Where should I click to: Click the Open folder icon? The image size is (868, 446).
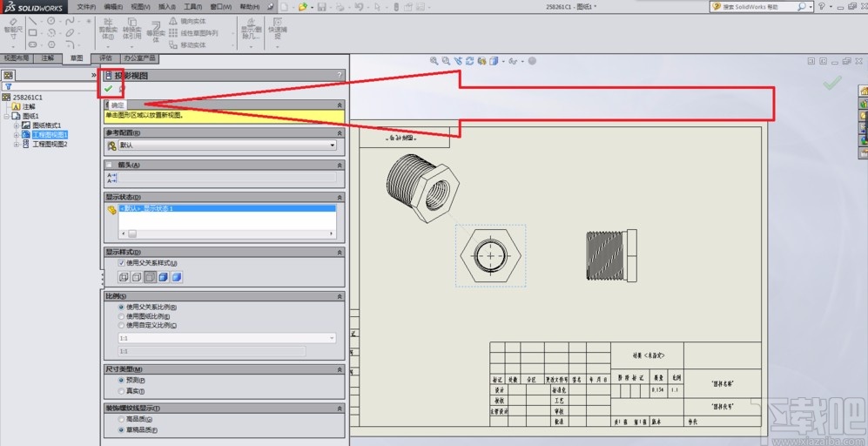pyautogui.click(x=302, y=7)
